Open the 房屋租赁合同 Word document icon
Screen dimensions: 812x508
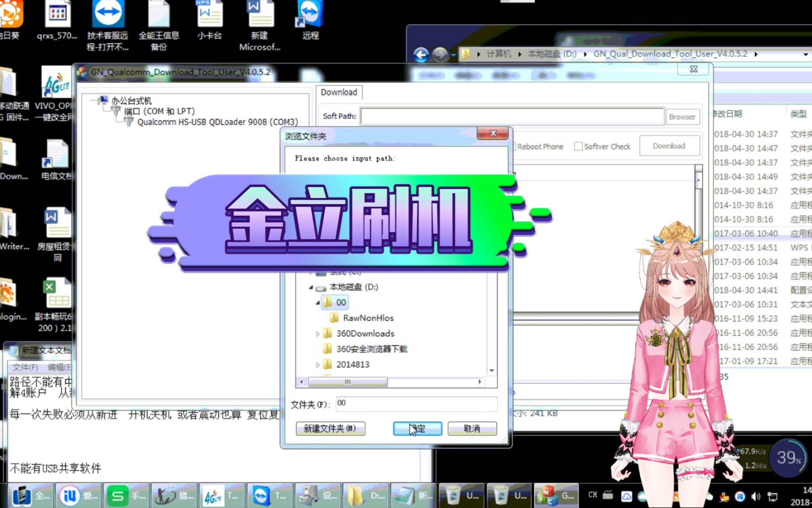coord(56,234)
